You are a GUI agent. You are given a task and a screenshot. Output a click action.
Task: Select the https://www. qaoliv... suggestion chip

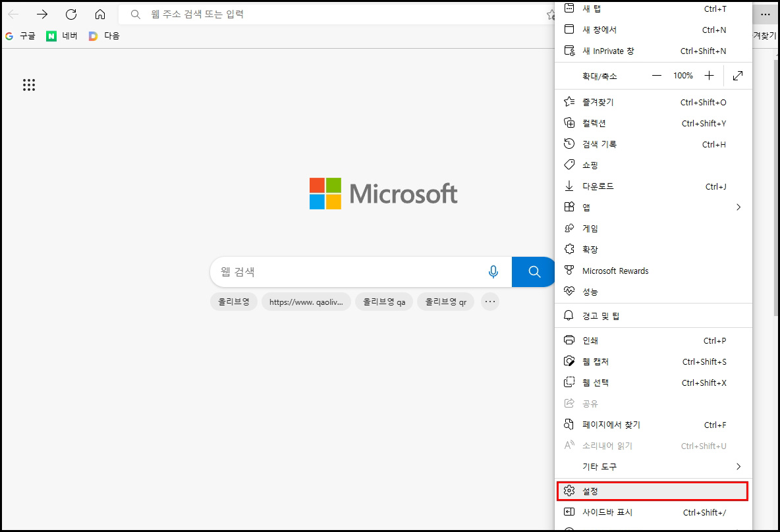coord(306,302)
